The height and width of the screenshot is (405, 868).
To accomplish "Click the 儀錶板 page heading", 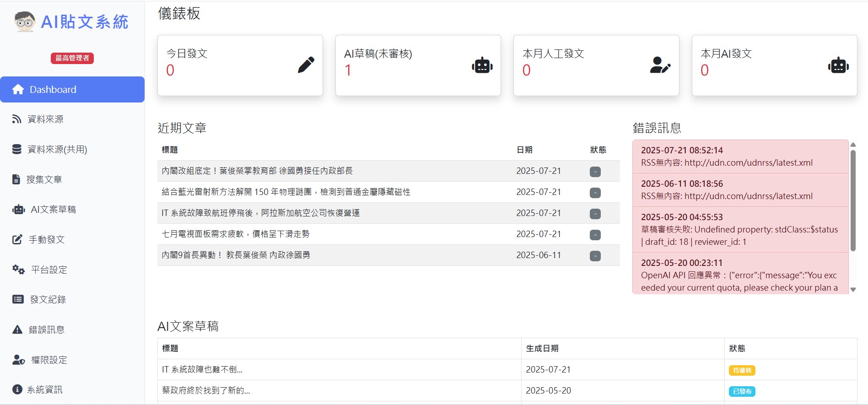I will tap(179, 13).
